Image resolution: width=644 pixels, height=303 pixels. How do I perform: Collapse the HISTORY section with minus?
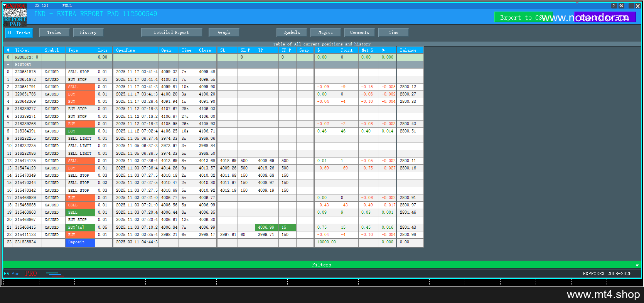pyautogui.click(x=8, y=65)
